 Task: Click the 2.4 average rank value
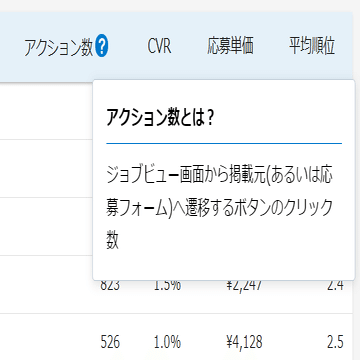[335, 286]
